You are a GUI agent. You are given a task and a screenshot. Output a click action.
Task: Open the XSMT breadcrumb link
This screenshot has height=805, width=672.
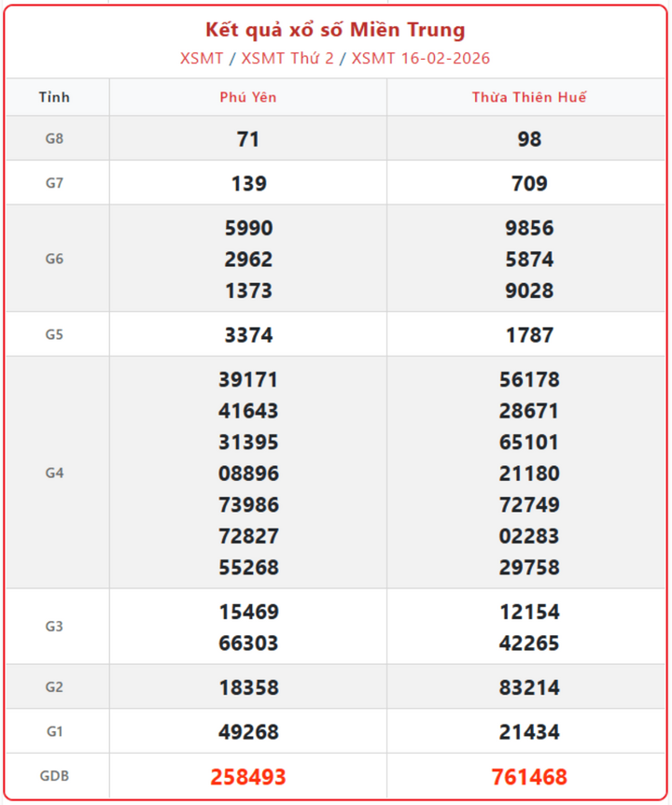pyautogui.click(x=202, y=58)
